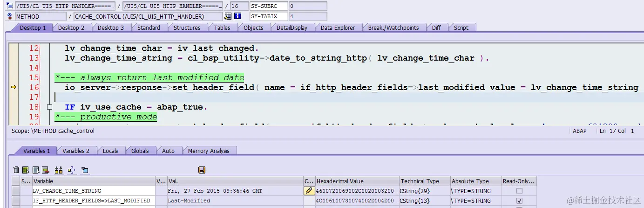Select the IF_HTTP_HEADER_FIELDS=>LAST_MODIFIED variable cell
644x208 pixels.
point(93,201)
